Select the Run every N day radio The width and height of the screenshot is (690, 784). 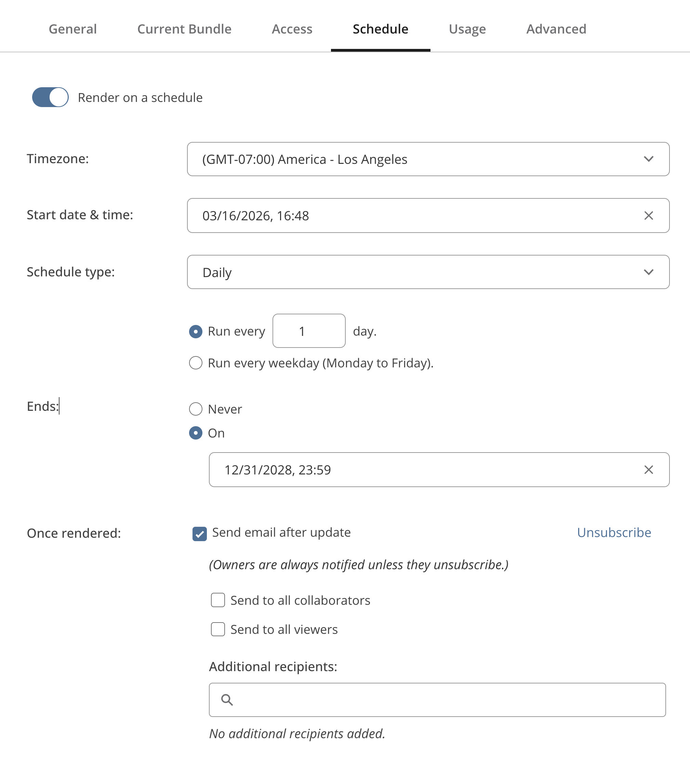click(196, 331)
